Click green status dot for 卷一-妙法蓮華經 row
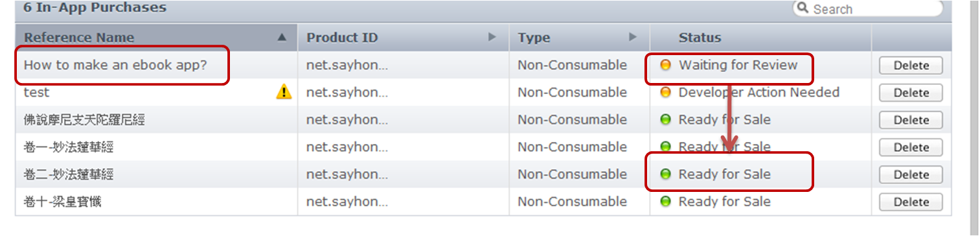 click(665, 147)
